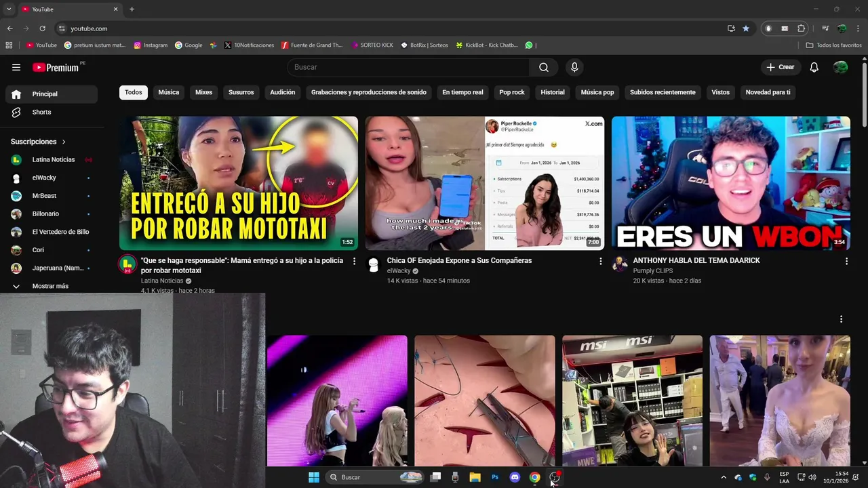This screenshot has height=488, width=868.
Task: Open Chrome extensions puzzle icon
Action: (802, 28)
